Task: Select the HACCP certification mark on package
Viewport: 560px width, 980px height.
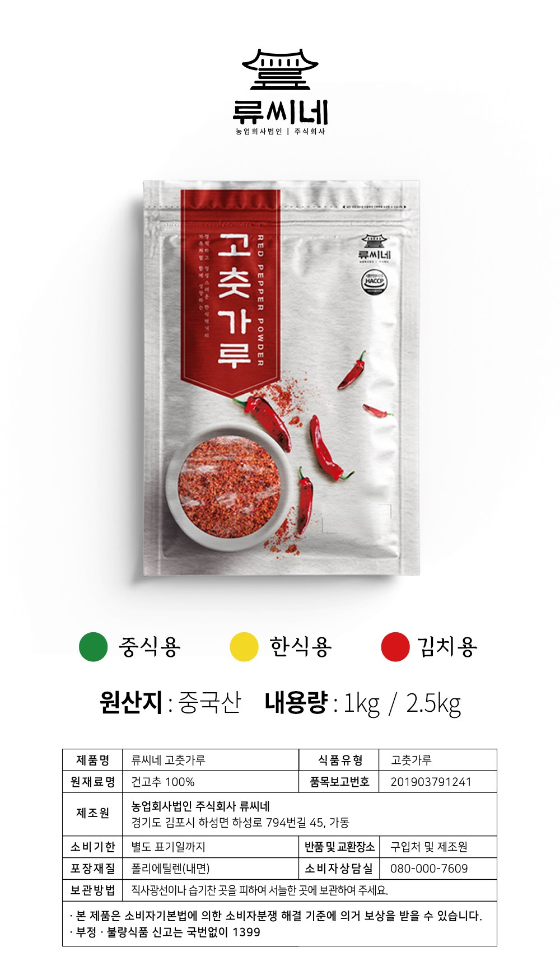Action: 374,281
